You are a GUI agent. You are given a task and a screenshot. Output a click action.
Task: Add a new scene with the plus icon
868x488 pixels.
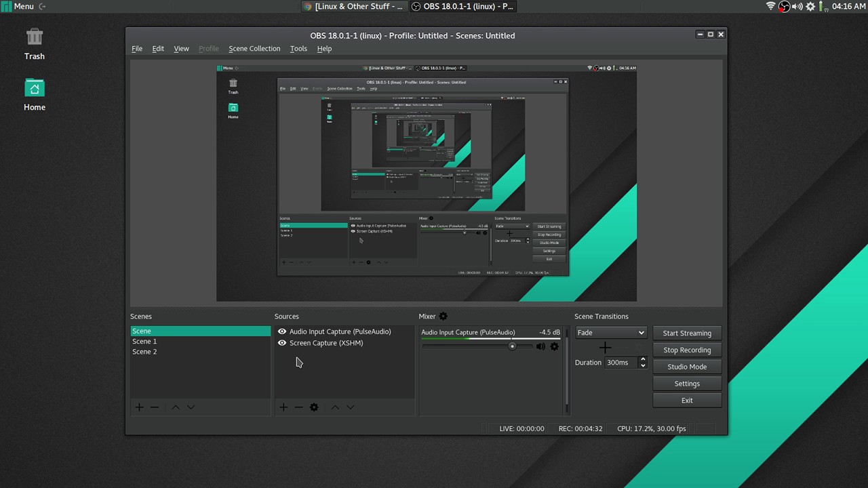pos(139,407)
